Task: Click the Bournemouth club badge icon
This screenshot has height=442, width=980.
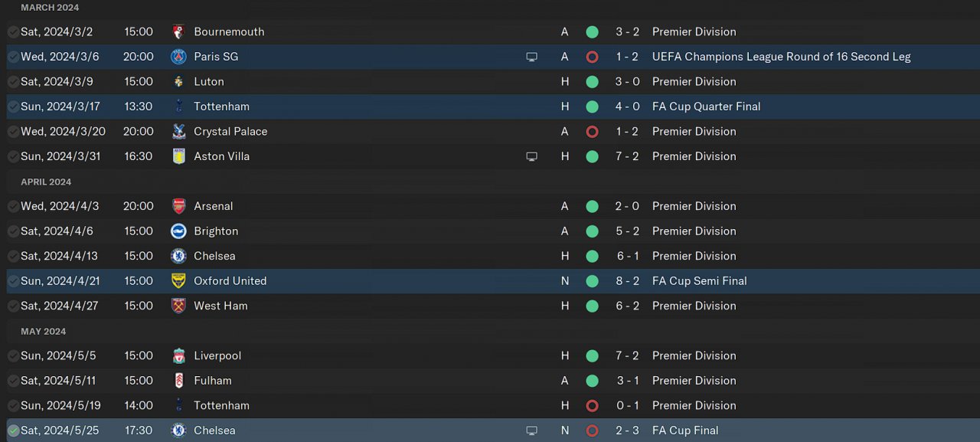Action: (178, 32)
